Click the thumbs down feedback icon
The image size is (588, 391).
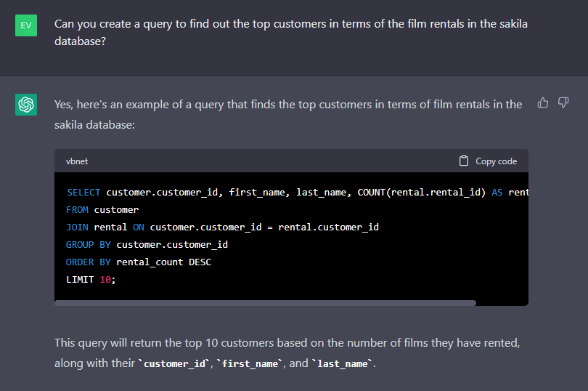[x=563, y=102]
